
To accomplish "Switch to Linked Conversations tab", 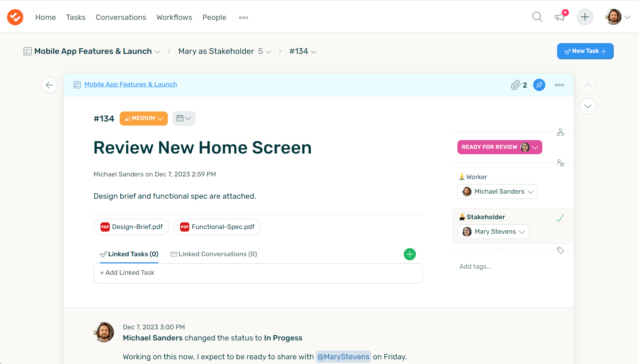I will (x=214, y=254).
